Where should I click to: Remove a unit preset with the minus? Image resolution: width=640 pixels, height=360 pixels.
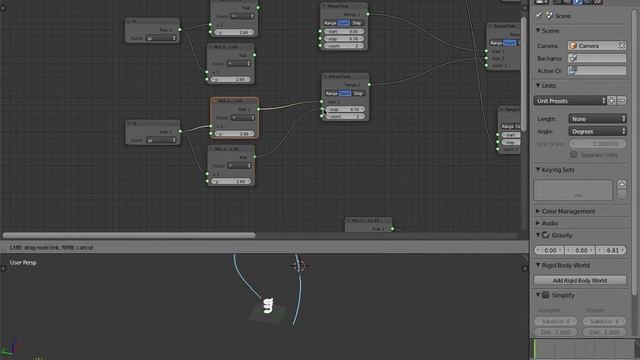click(621, 100)
